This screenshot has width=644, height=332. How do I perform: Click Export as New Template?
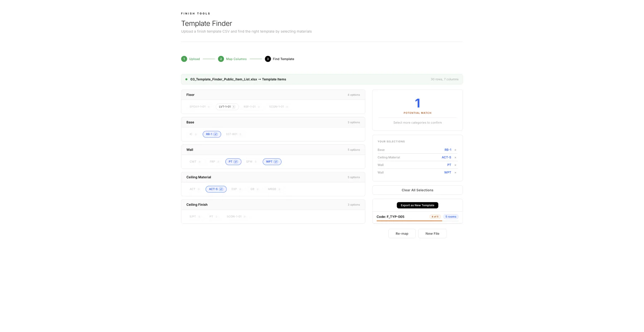tap(417, 205)
